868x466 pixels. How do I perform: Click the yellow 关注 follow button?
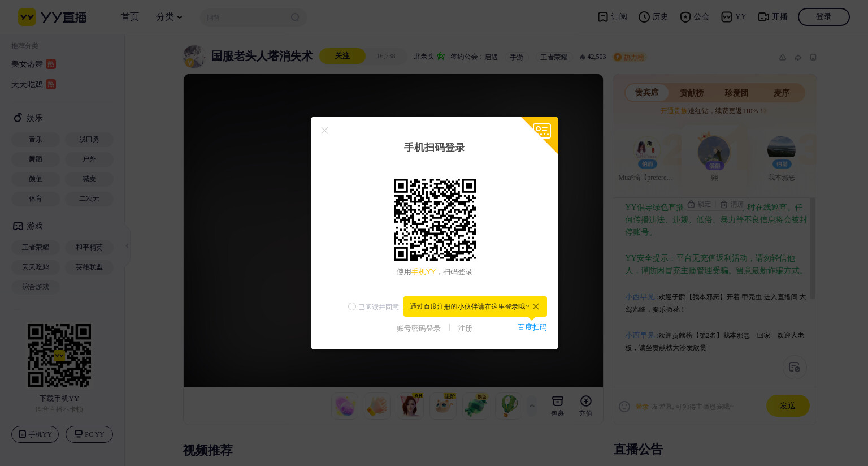tap(342, 56)
